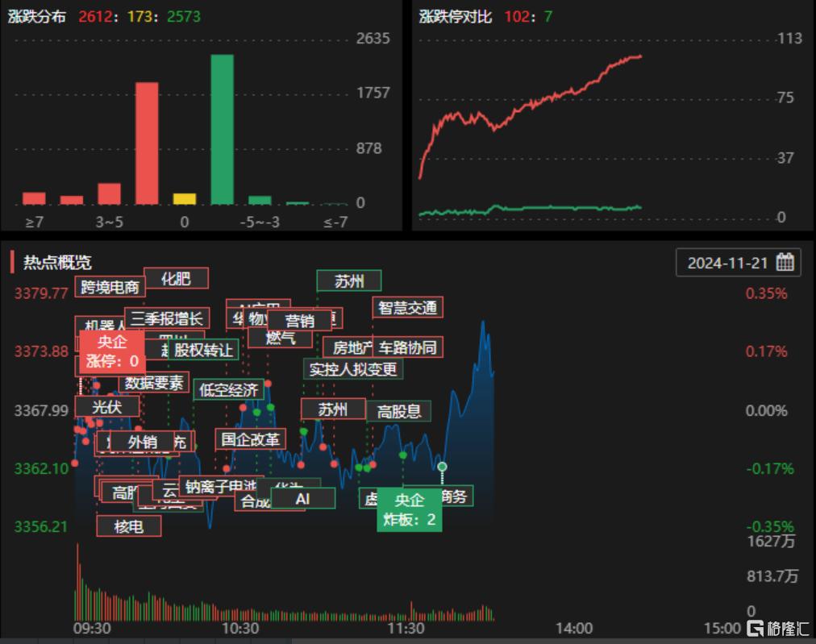Screen dimensions: 816x644
Task: Select the 实控人拟变更 label
Action: click(353, 369)
